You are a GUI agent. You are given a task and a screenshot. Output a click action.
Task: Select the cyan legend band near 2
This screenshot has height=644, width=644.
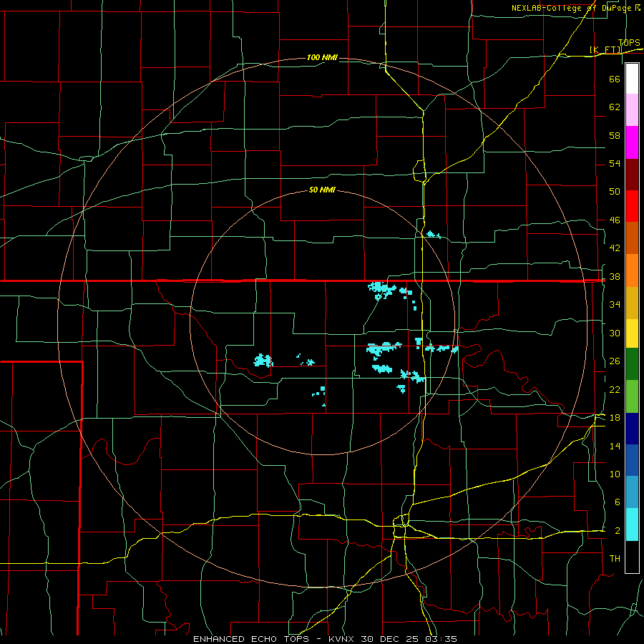[632, 525]
